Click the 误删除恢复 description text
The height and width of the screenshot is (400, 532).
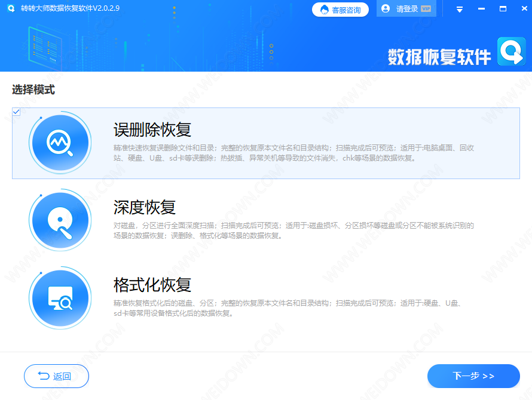tap(294, 153)
